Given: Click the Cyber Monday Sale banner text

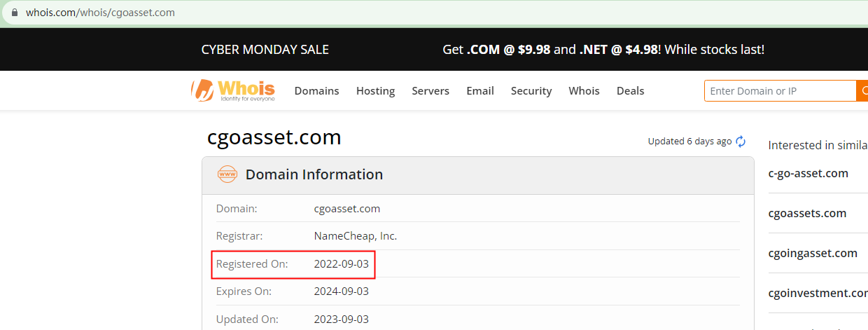Looking at the screenshot, I should 265,50.
